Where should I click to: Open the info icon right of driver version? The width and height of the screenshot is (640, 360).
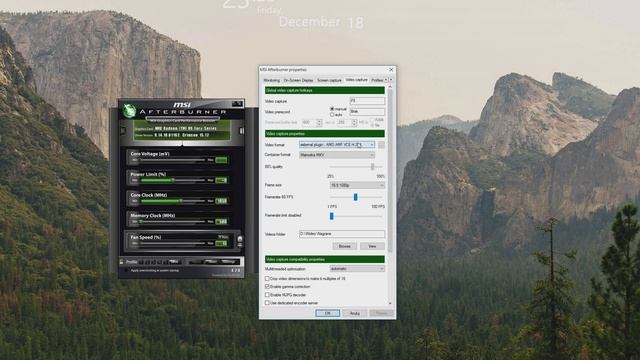(x=241, y=131)
